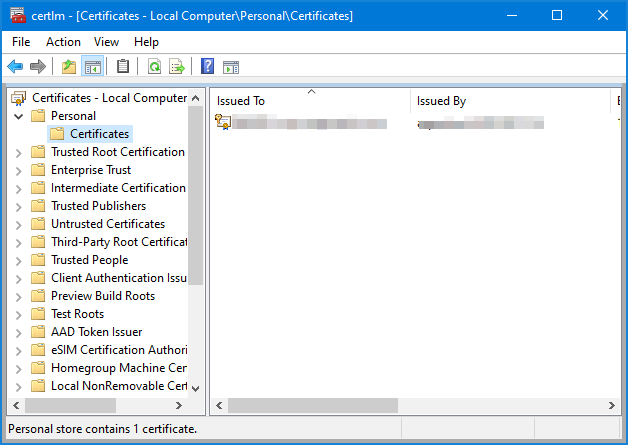Screen dimensions: 628x445
Task: Expand Local NonRemovable Certificates node
Action: click(x=18, y=387)
